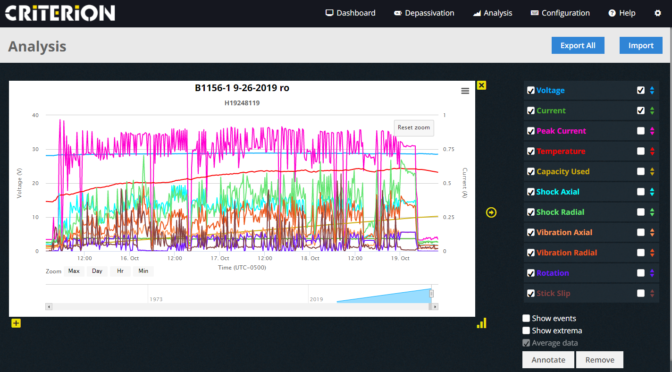The height and width of the screenshot is (372, 672).
Task: Open the chart hamburger context menu
Action: 465,91
